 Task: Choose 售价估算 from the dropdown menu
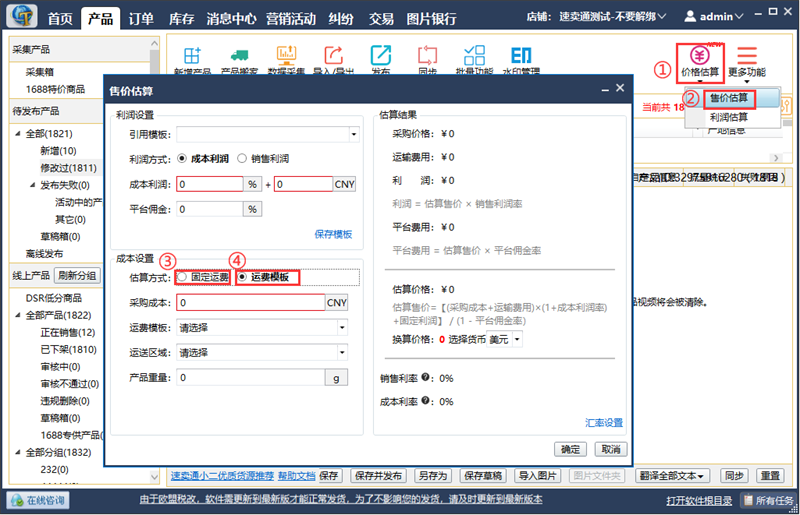(729, 98)
